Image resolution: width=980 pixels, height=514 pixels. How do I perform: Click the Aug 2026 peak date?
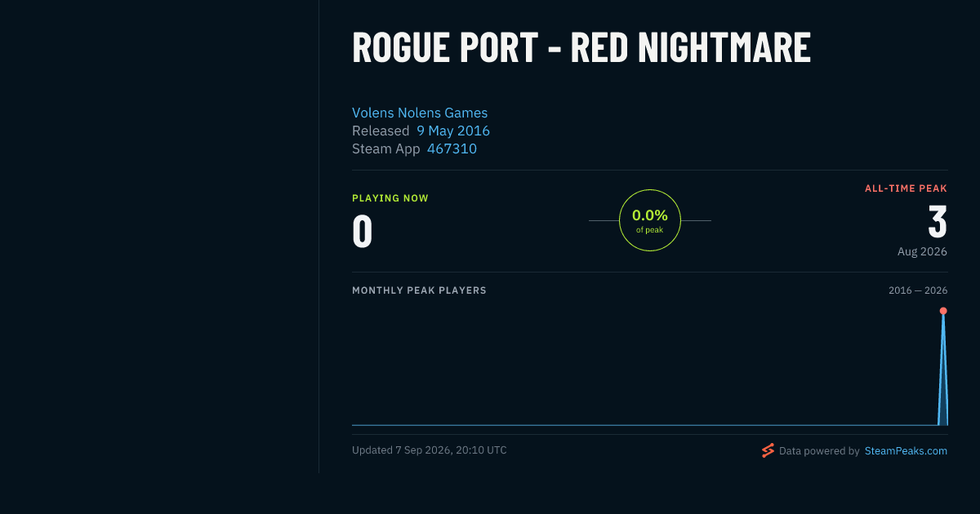[922, 251]
